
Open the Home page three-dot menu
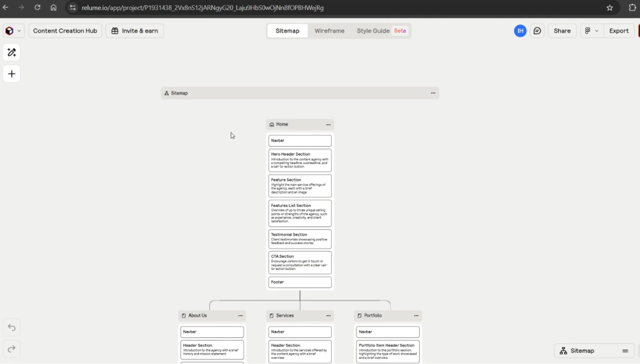point(328,125)
